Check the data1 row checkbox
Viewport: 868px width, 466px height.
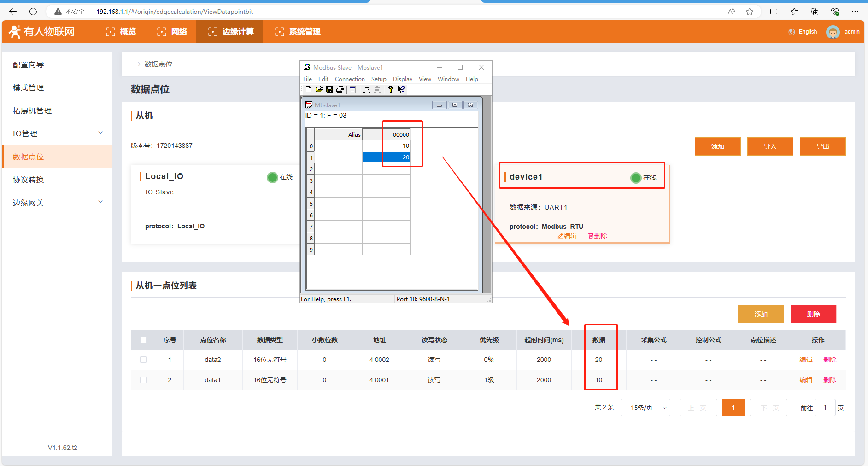tap(143, 380)
